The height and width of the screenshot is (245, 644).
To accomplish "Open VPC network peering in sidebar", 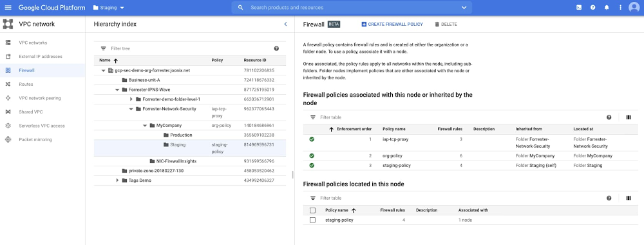I will coord(40,98).
